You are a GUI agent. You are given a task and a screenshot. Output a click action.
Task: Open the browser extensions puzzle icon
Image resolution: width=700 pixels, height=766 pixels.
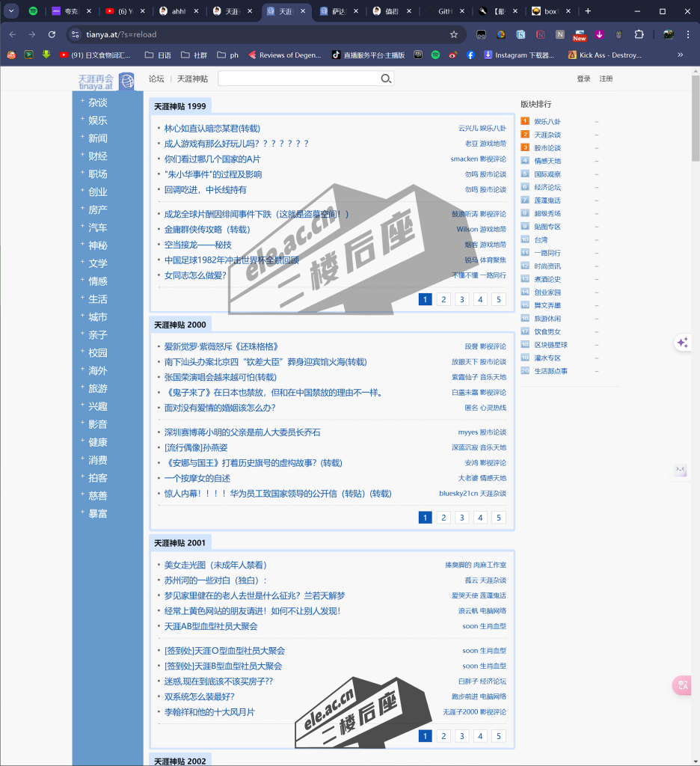point(638,34)
